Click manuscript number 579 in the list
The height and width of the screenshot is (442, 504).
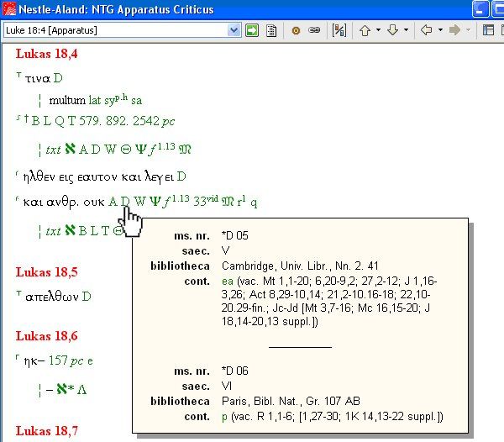coord(91,121)
